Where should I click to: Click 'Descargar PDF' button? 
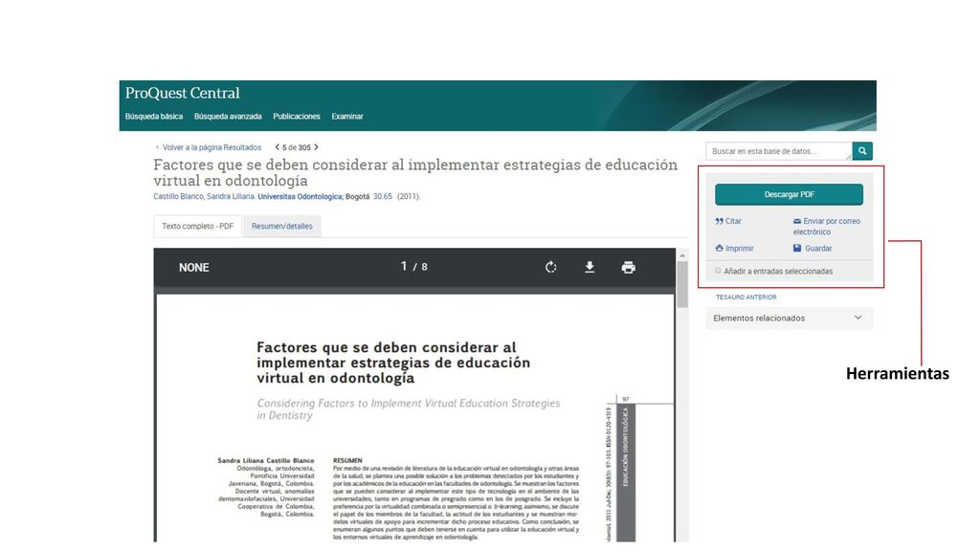coord(789,194)
